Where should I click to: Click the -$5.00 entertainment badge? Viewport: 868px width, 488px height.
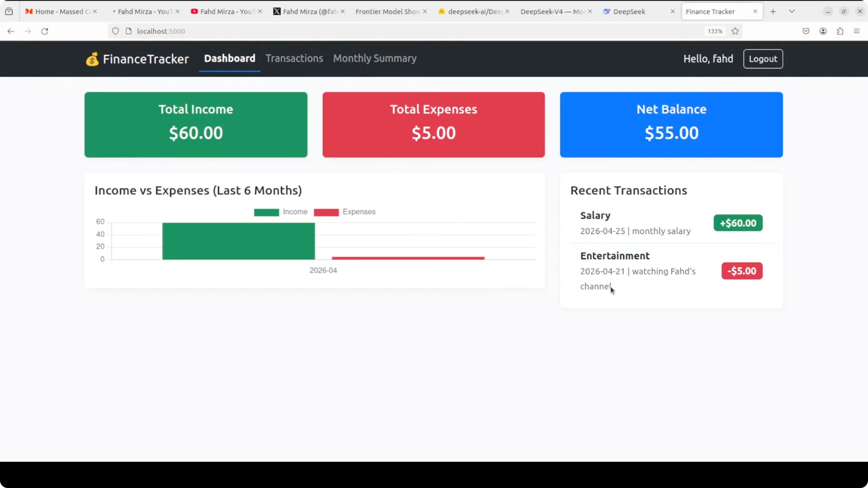[x=742, y=271]
